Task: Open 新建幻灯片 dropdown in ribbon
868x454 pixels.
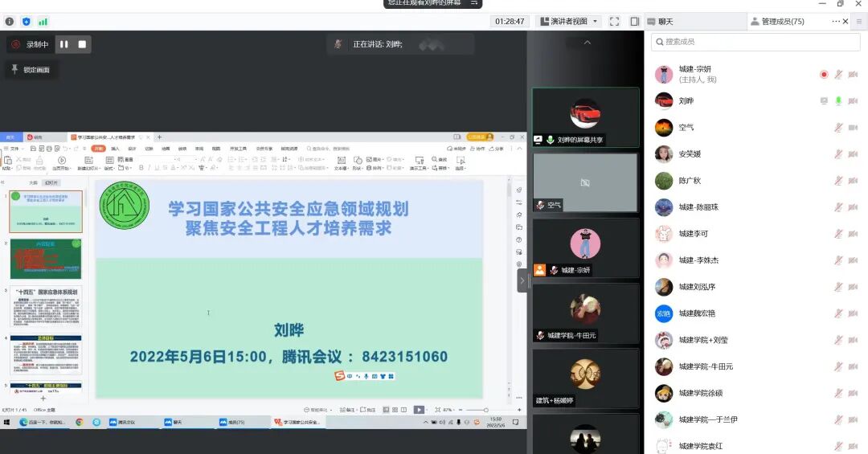Action: 88,167
